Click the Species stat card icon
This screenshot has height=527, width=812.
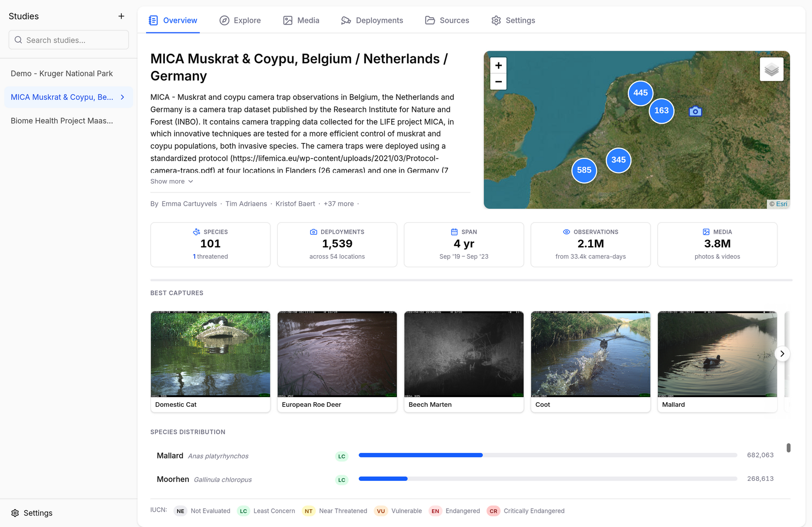(196, 232)
